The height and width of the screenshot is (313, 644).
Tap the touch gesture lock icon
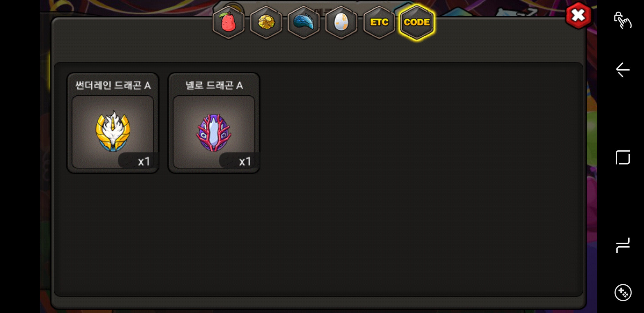623,20
